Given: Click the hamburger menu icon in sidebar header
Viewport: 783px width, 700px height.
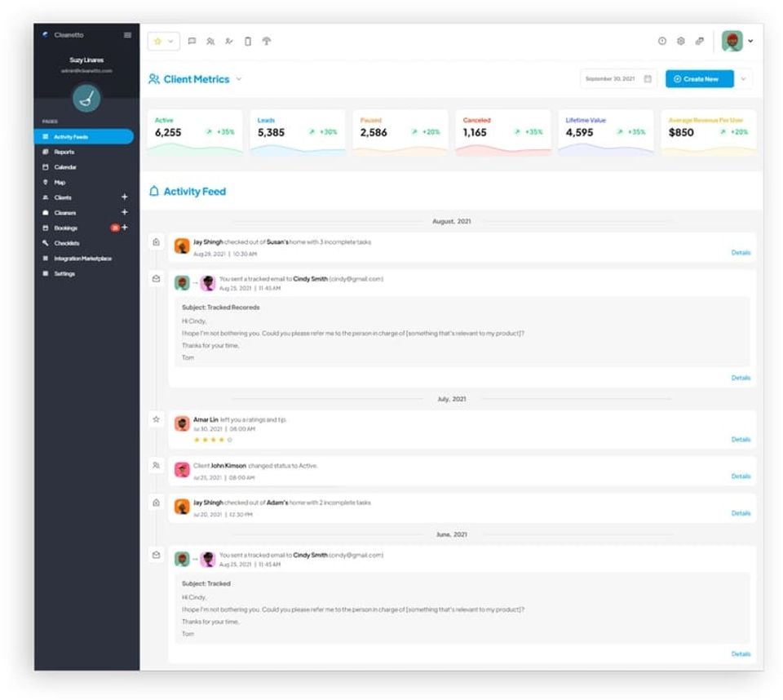Looking at the screenshot, I should coord(127,35).
